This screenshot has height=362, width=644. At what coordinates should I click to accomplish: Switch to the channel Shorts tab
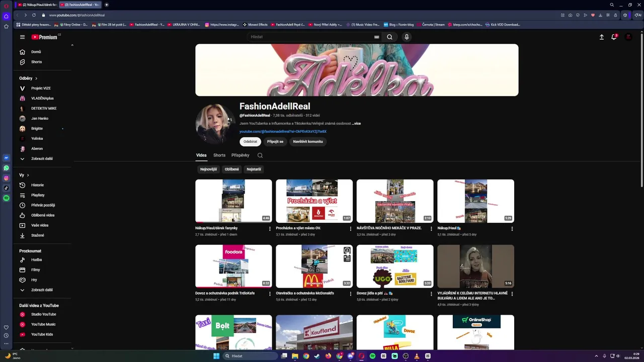click(219, 155)
